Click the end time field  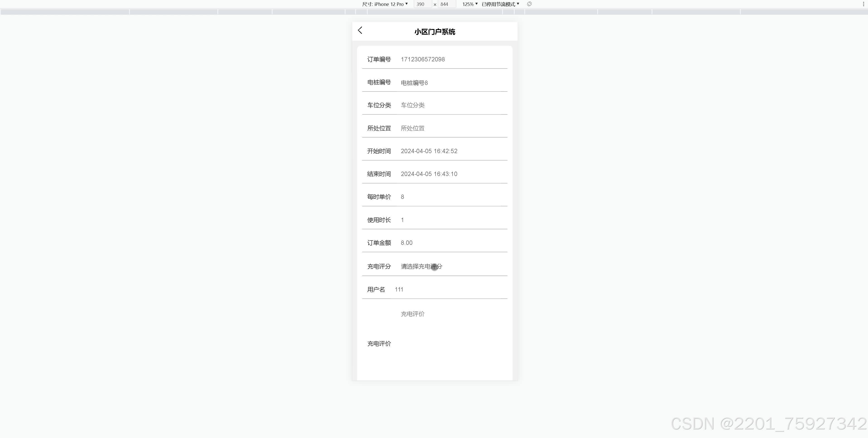coord(451,174)
